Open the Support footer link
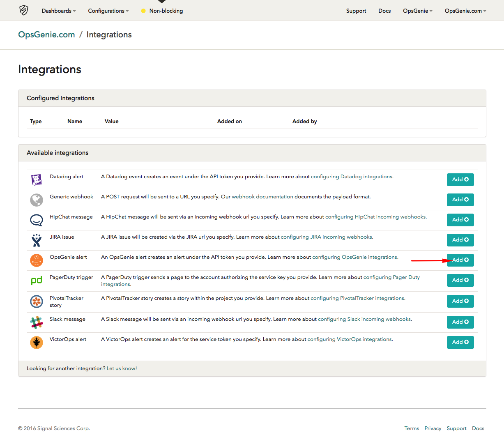Image resolution: width=504 pixels, height=435 pixels. [457, 428]
